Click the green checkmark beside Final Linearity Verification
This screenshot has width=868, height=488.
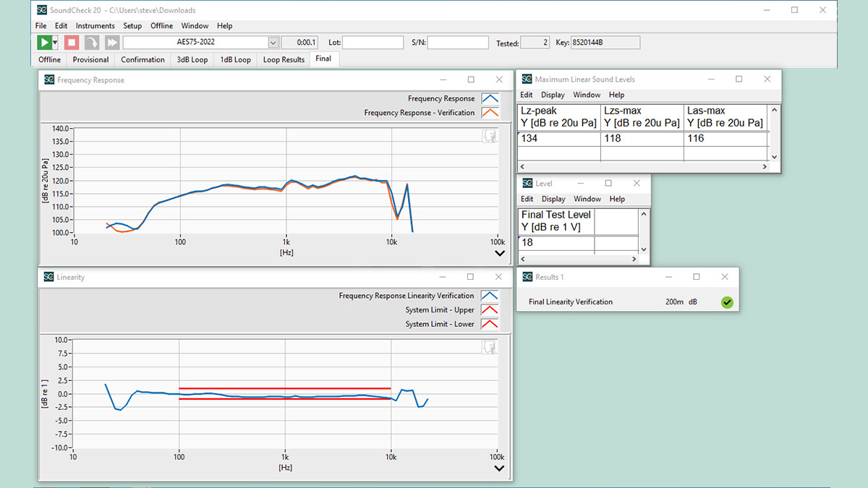pos(727,302)
